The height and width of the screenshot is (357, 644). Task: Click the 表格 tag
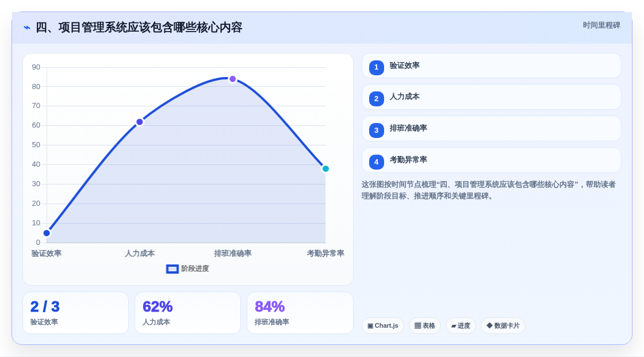pyautogui.click(x=425, y=326)
